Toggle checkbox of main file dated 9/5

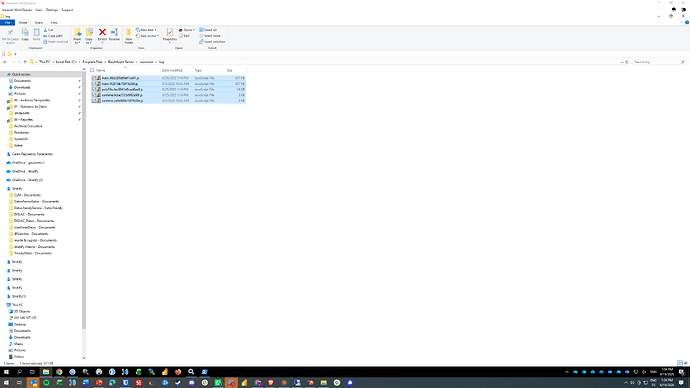94,84
